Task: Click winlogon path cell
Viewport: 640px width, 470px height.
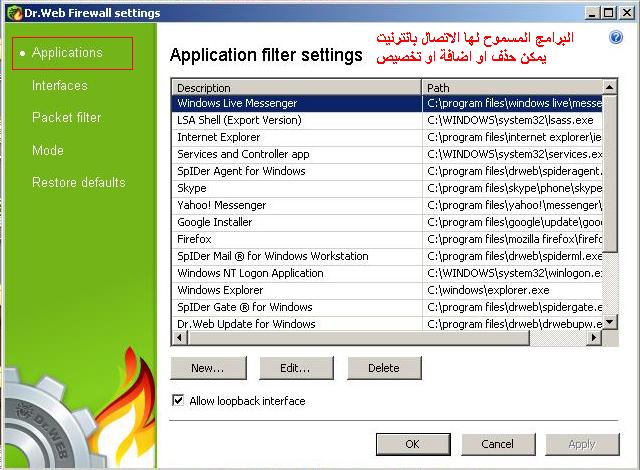Action: [512, 273]
